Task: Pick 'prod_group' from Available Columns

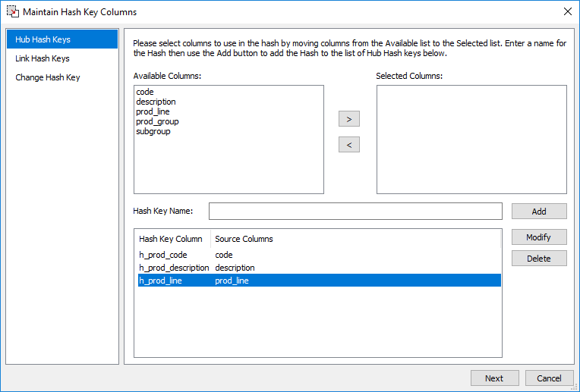Action: tap(157, 121)
